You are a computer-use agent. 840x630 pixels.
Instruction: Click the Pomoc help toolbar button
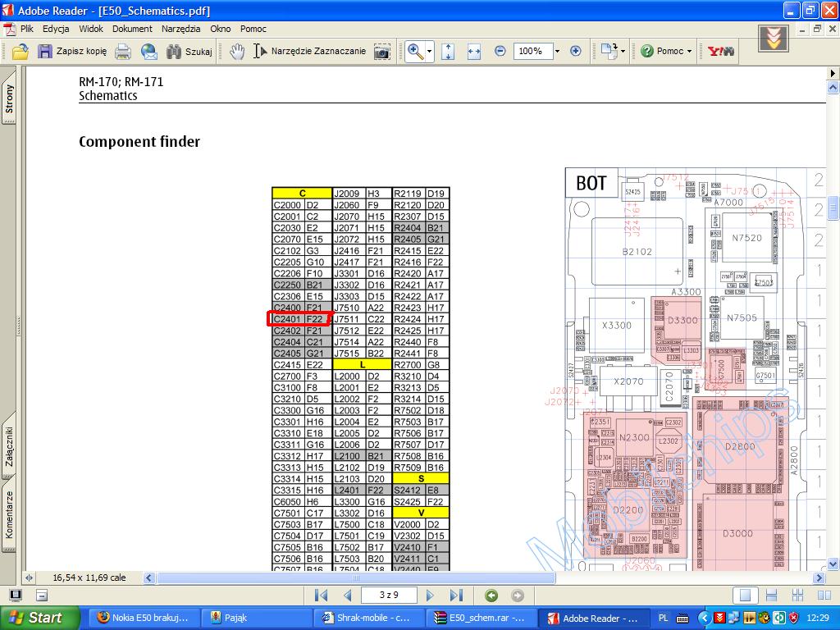coord(663,52)
